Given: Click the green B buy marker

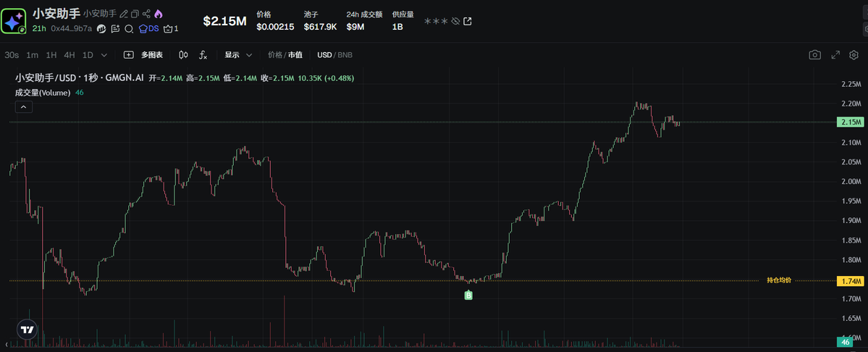Looking at the screenshot, I should (x=468, y=296).
